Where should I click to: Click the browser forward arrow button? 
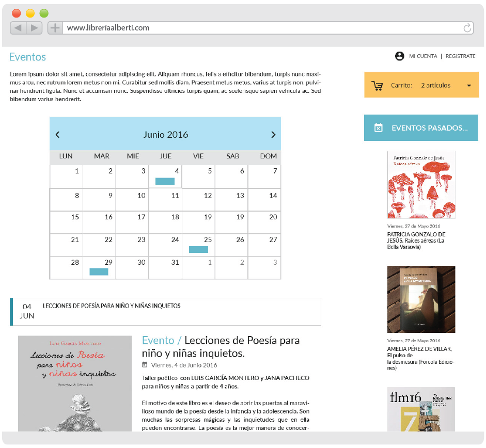(35, 28)
